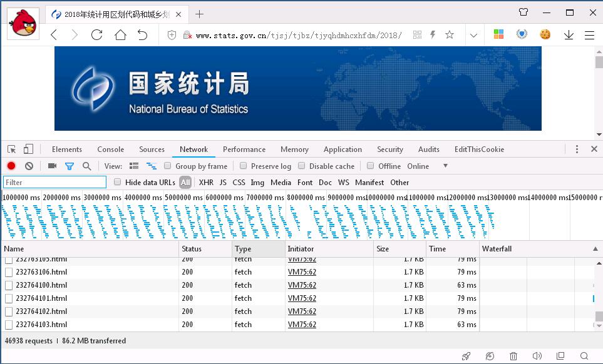Open the colorful apps grid extension icon
This screenshot has height=364, width=603.
[498, 34]
